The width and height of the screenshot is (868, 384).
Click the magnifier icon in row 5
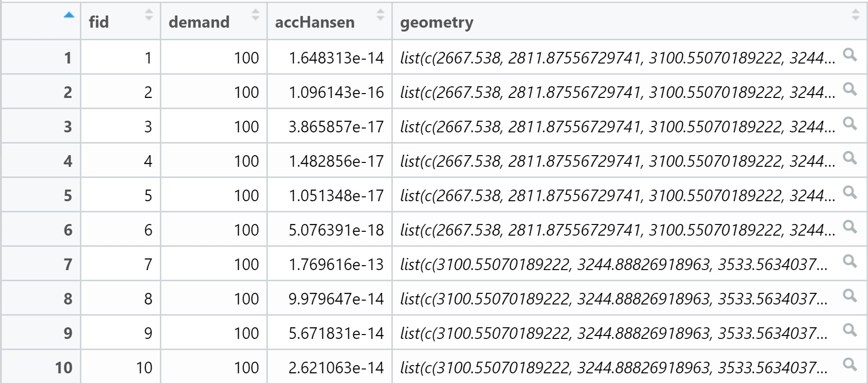coord(850,192)
